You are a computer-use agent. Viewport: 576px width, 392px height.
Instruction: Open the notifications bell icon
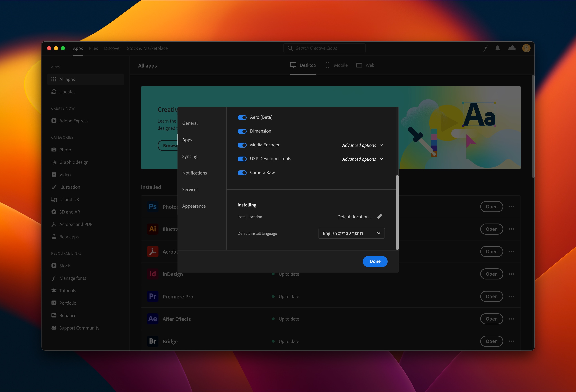coord(497,48)
